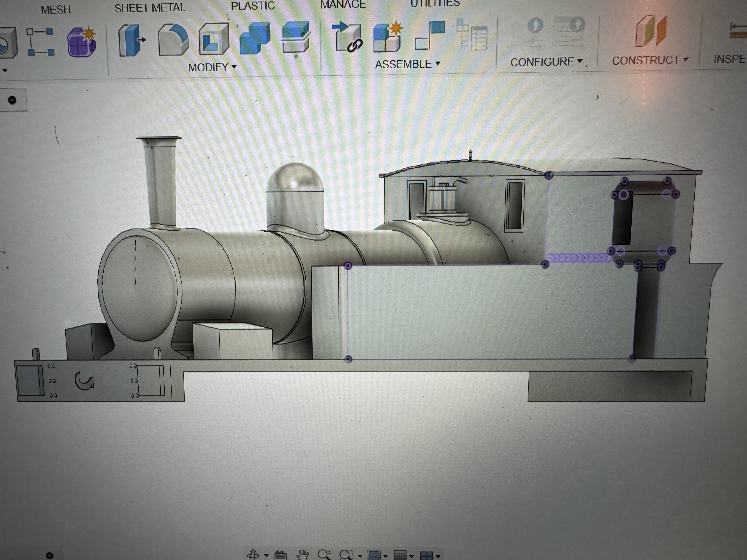Open the PLASTIC tab
This screenshot has width=747, height=560.
tap(253, 6)
